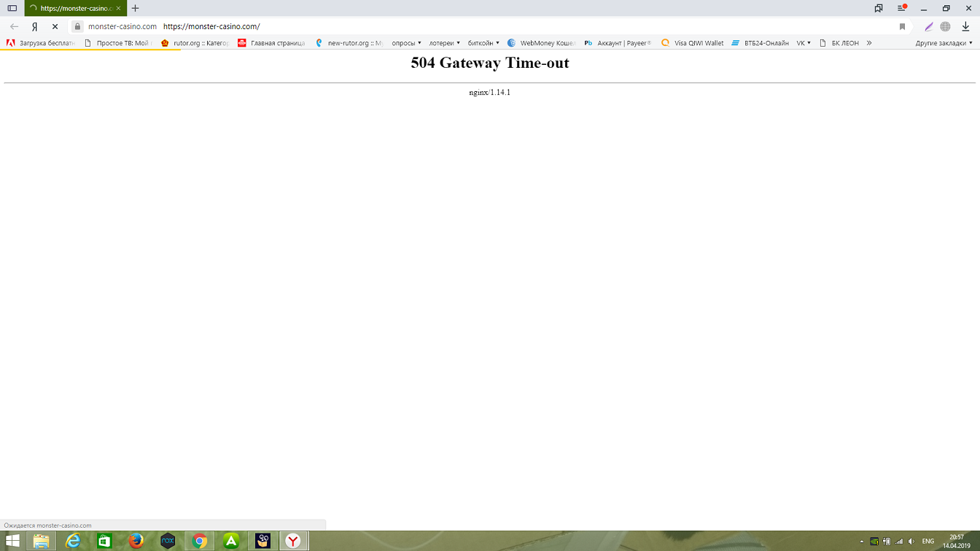Expand the 'опросы' bookmark folder
This screenshot has width=980, height=551.
(407, 43)
